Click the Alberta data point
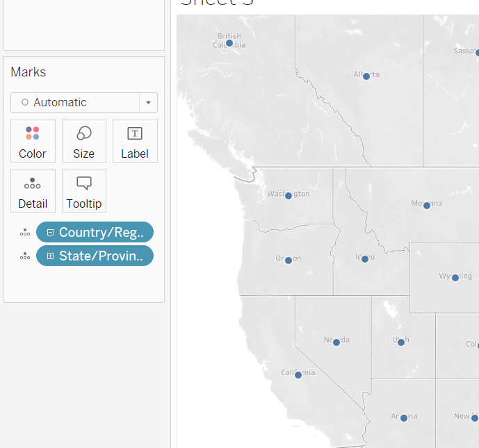479x448 pixels. tap(366, 76)
